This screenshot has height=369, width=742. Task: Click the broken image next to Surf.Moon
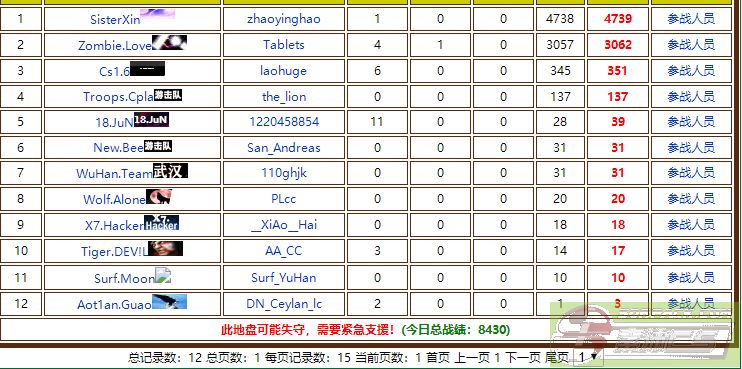coord(163,275)
